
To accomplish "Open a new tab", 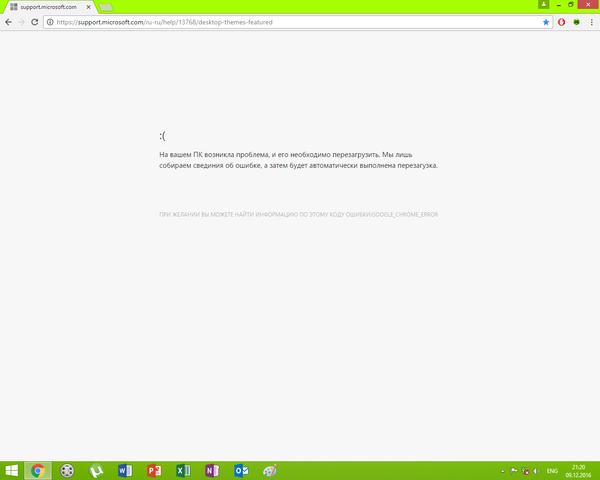I will (105, 6).
